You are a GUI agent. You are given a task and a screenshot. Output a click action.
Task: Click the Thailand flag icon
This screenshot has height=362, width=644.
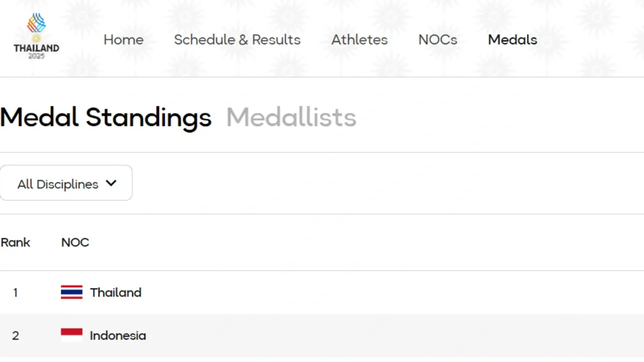point(71,292)
